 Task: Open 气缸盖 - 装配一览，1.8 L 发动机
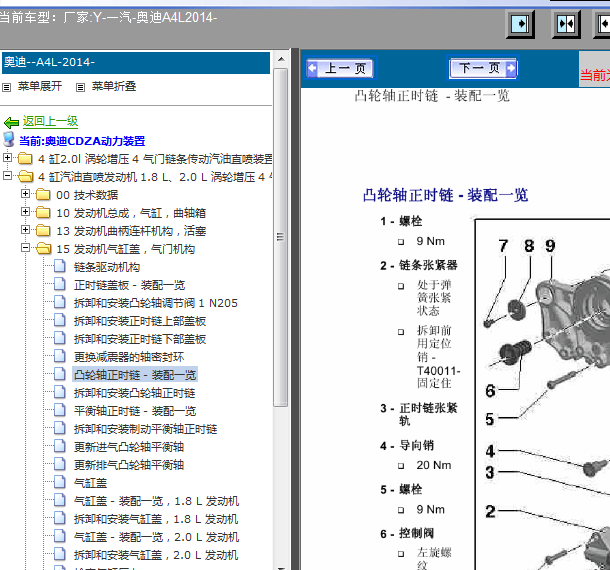156,501
